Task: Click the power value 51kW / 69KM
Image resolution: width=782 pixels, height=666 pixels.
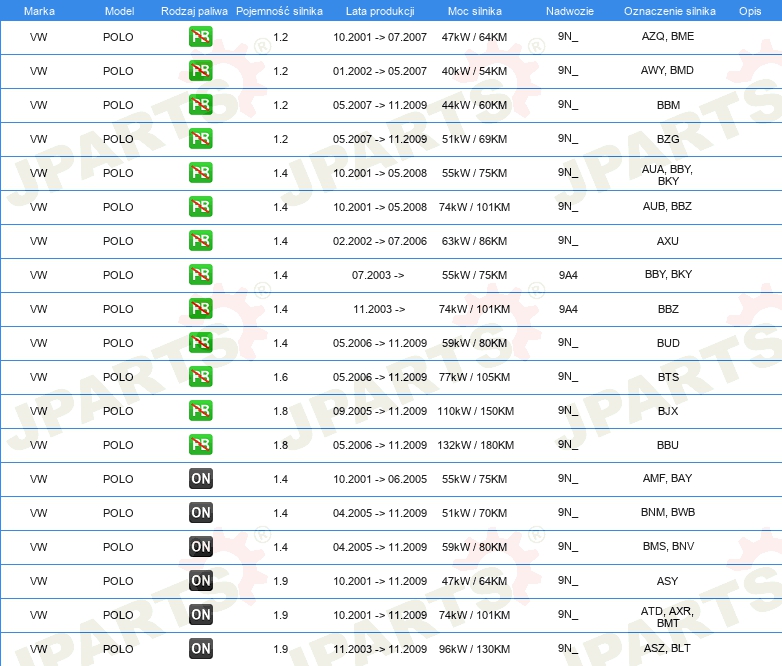Action: (474, 139)
